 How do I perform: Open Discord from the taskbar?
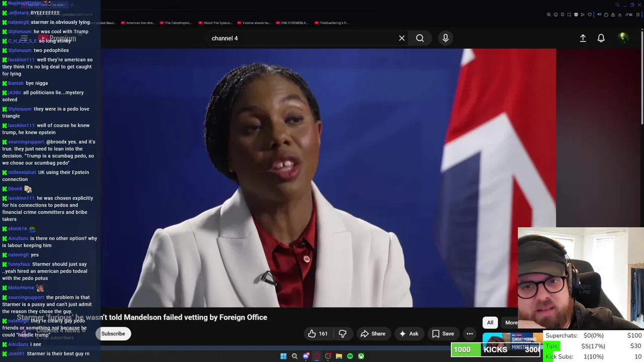click(305, 356)
